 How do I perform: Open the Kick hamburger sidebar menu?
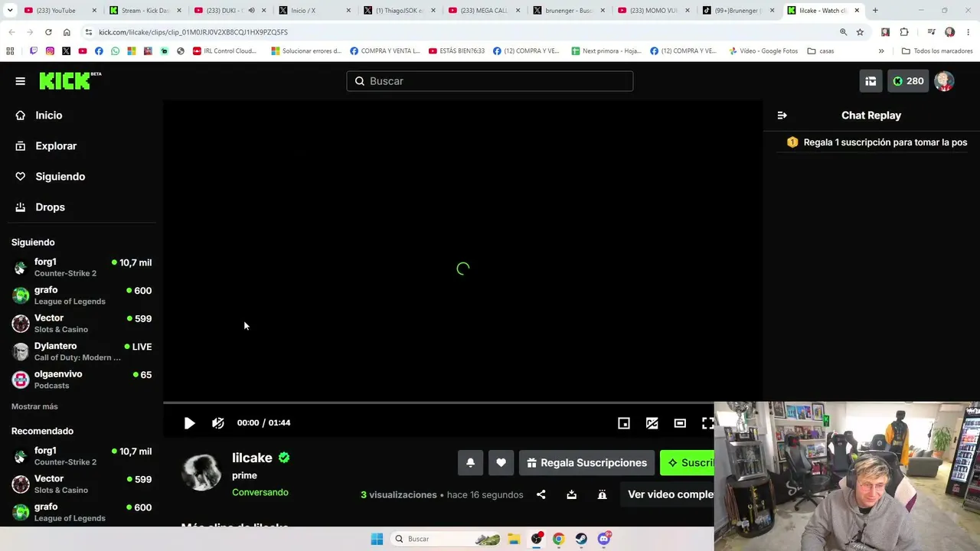tap(21, 81)
